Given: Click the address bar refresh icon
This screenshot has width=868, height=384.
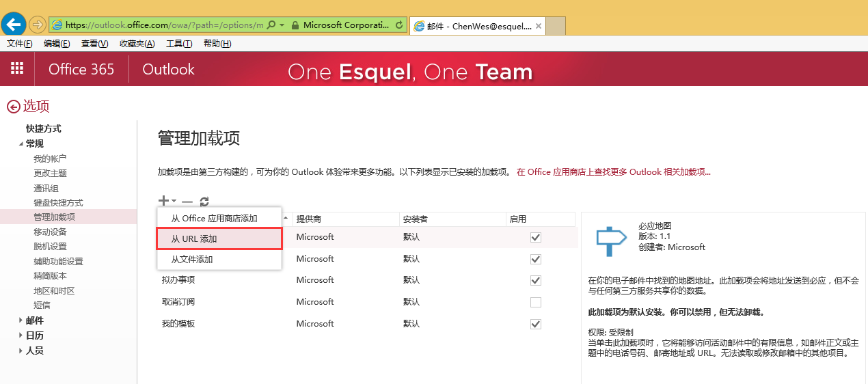Looking at the screenshot, I should pyautogui.click(x=399, y=25).
